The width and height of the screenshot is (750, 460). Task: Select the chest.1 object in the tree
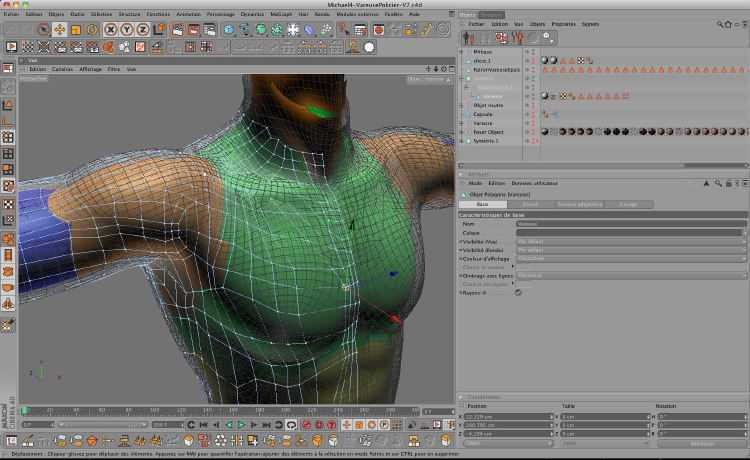click(x=482, y=61)
